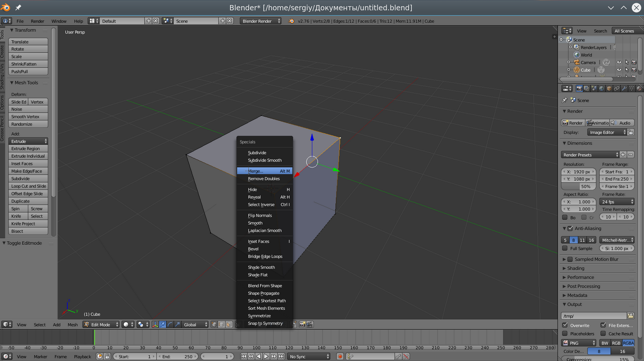Play animation forward in timeline
Image resolution: width=644 pixels, height=361 pixels.
[266, 357]
